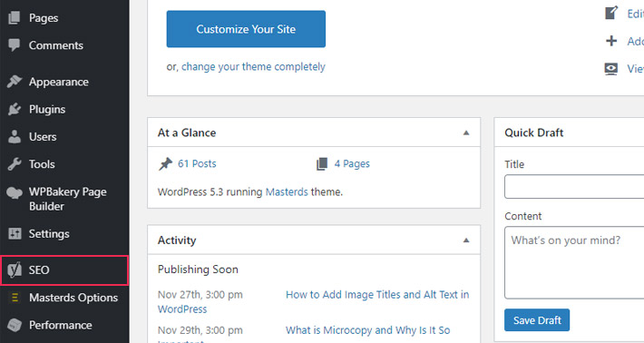Click the Users person icon
This screenshot has width=644, height=343.
pos(15,137)
